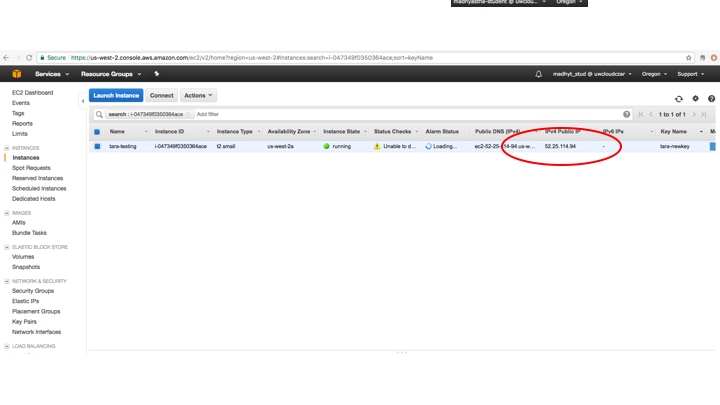
Task: Click the browser forward arrow
Action: click(17, 58)
